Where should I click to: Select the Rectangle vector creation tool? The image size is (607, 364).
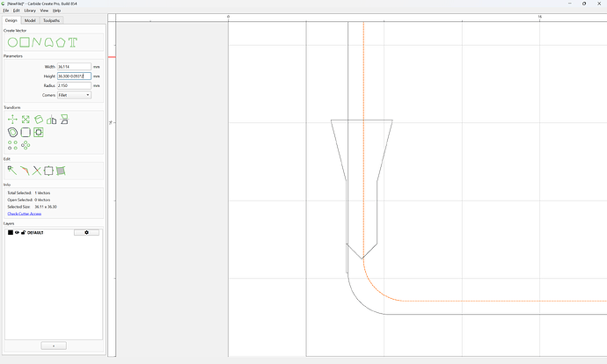(x=25, y=42)
